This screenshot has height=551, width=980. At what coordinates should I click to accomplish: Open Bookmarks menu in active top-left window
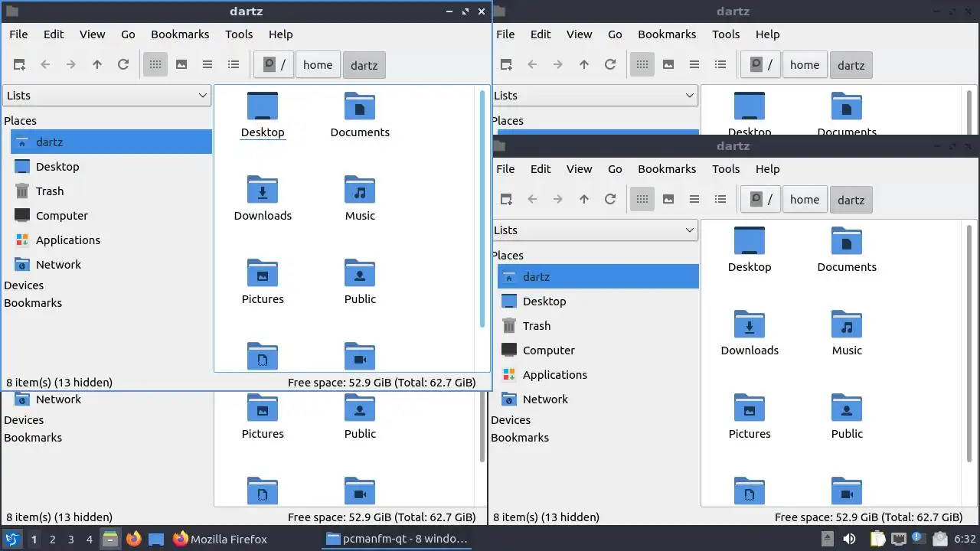tap(180, 34)
